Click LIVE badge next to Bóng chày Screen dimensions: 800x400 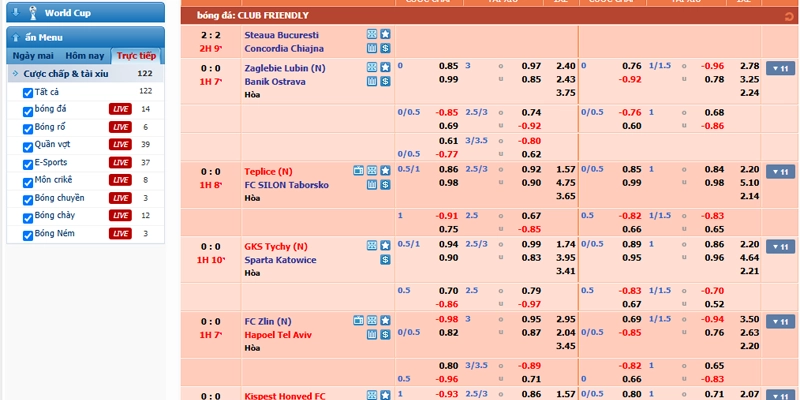click(x=120, y=215)
